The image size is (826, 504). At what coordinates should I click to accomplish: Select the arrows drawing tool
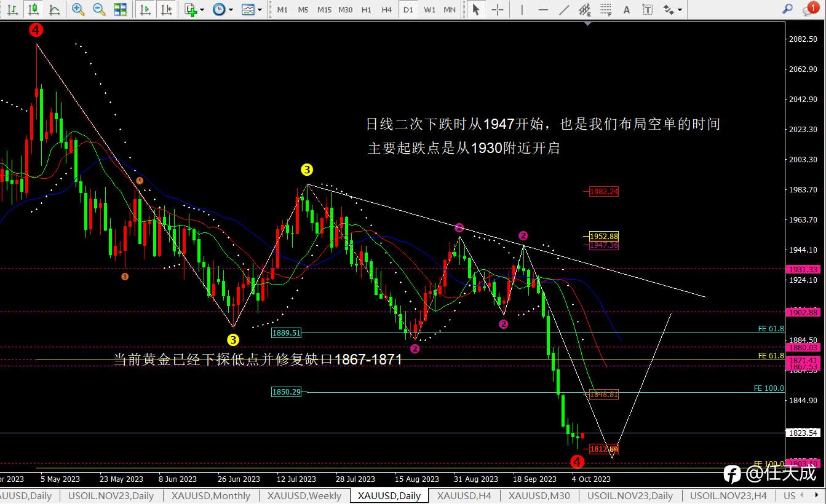click(669, 9)
